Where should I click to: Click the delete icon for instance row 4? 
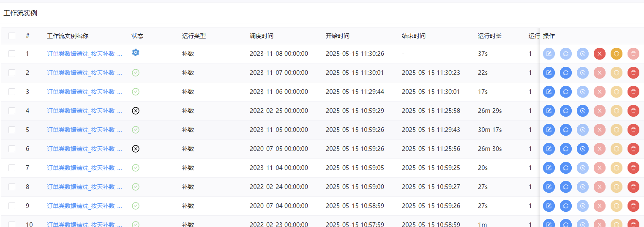coord(633,111)
